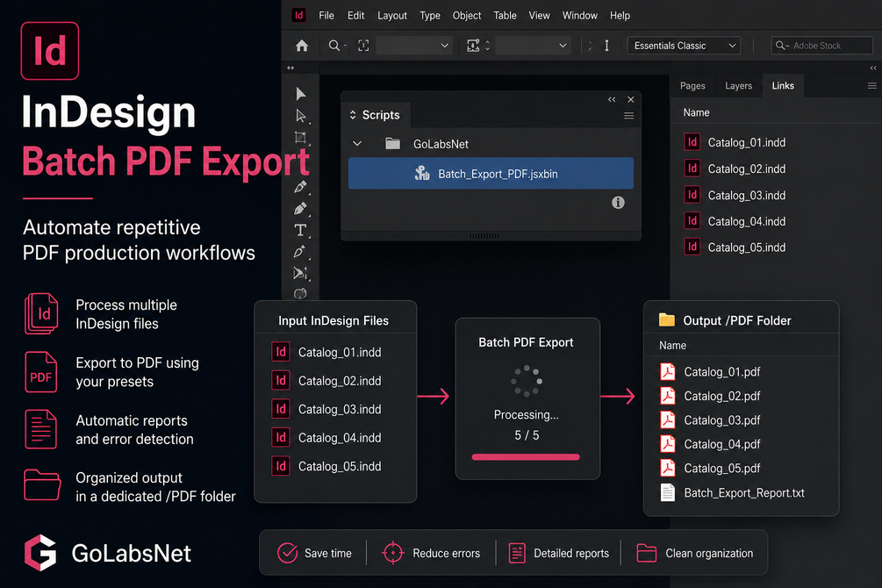The image size is (882, 588).
Task: Collapse the GoLabsNet folder chevron
Action: pyautogui.click(x=357, y=143)
